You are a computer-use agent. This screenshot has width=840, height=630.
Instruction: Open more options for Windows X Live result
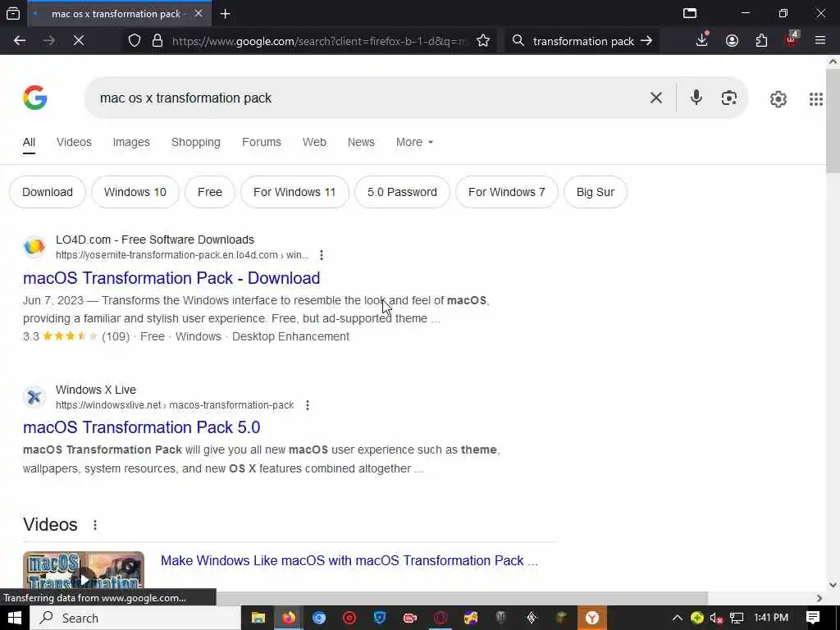click(x=307, y=405)
